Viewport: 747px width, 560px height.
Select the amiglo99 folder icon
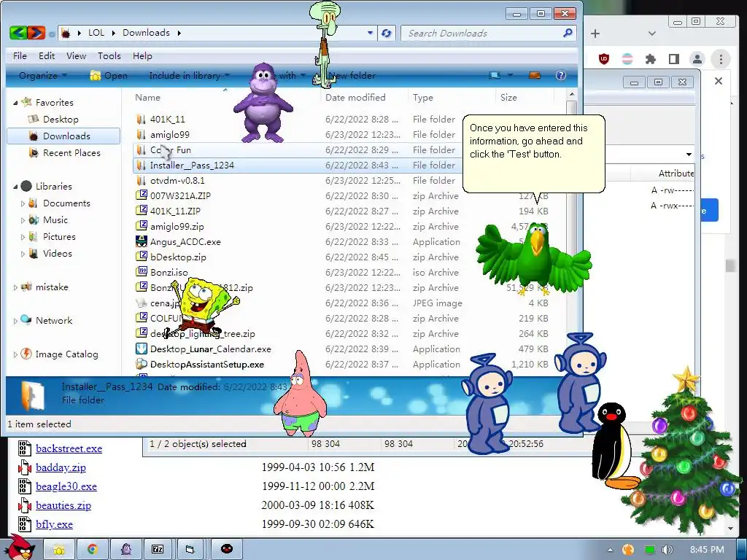tap(141, 134)
